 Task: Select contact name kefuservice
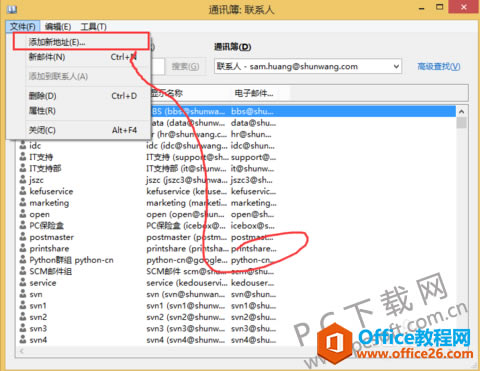51,191
